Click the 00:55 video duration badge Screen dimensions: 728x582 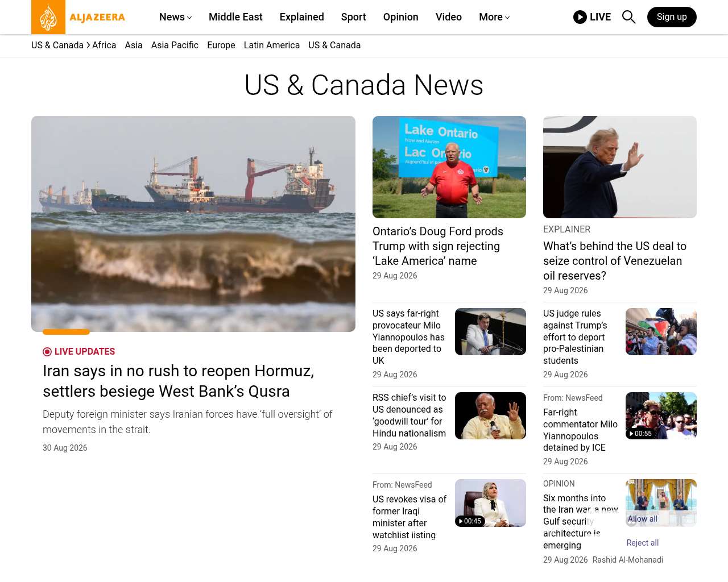(x=640, y=434)
